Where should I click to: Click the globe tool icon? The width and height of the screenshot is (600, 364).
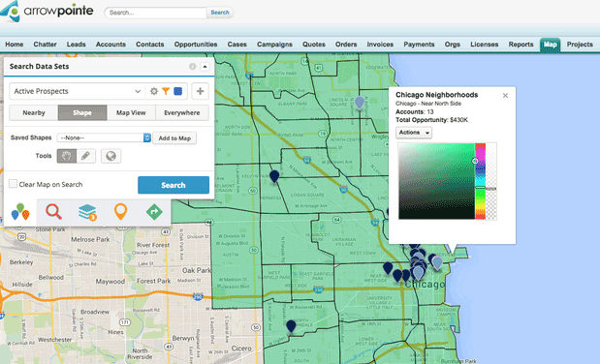point(111,156)
